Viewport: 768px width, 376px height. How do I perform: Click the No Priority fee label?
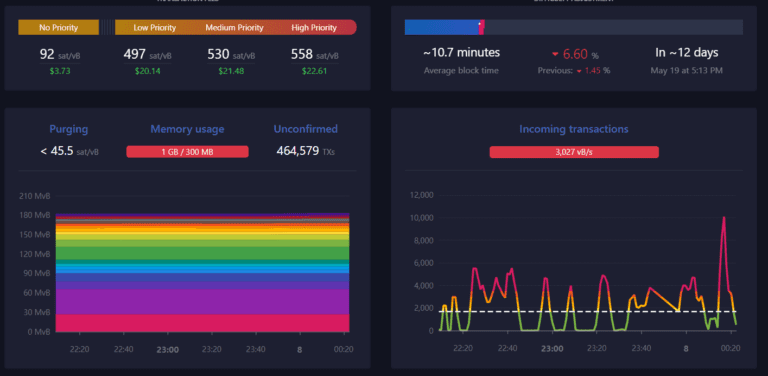click(59, 27)
